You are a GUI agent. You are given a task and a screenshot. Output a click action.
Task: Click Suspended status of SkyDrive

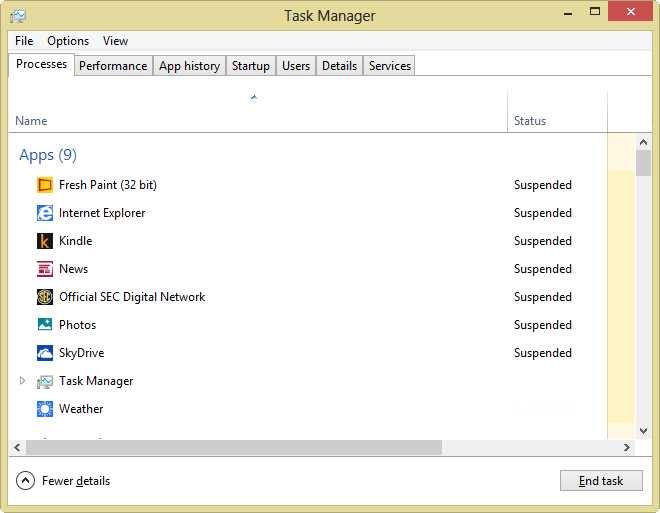point(543,353)
